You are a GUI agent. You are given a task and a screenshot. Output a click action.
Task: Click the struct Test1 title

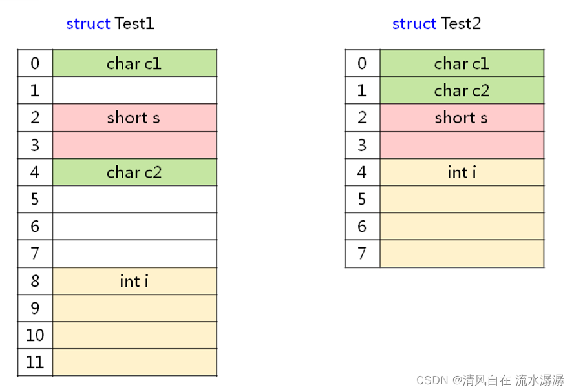click(x=110, y=24)
